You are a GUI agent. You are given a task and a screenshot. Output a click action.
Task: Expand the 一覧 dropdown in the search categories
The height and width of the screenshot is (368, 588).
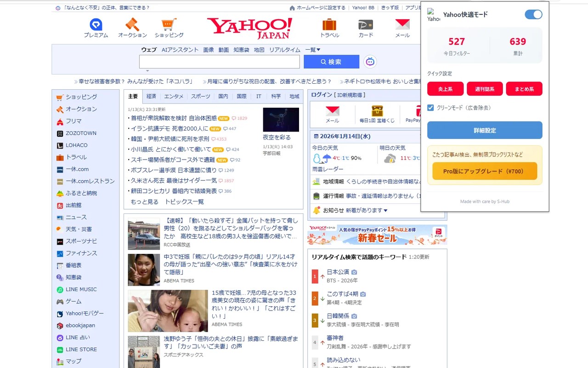[313, 50]
